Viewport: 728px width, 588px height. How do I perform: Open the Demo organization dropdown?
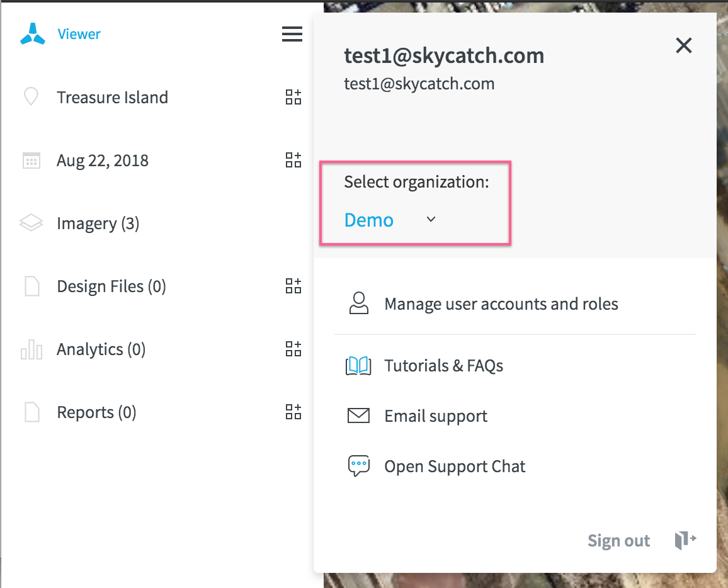tap(389, 220)
